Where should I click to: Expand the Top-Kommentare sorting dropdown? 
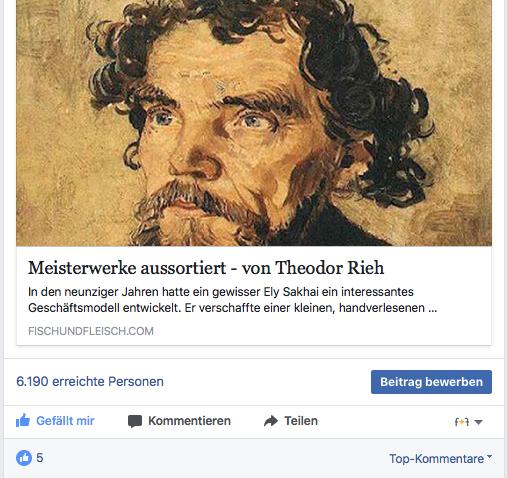point(440,459)
